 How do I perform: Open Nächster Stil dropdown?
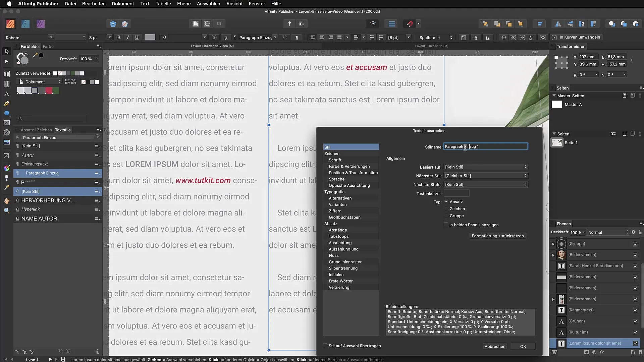(x=486, y=176)
